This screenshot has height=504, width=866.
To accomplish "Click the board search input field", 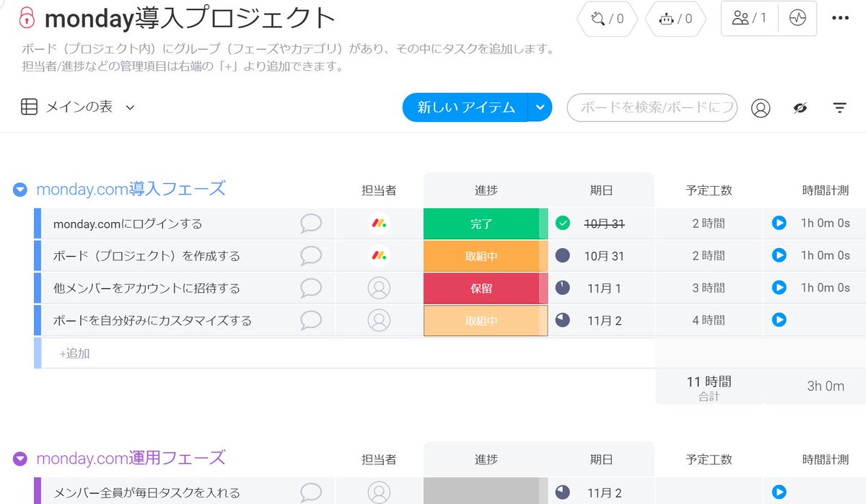I will coord(652,107).
